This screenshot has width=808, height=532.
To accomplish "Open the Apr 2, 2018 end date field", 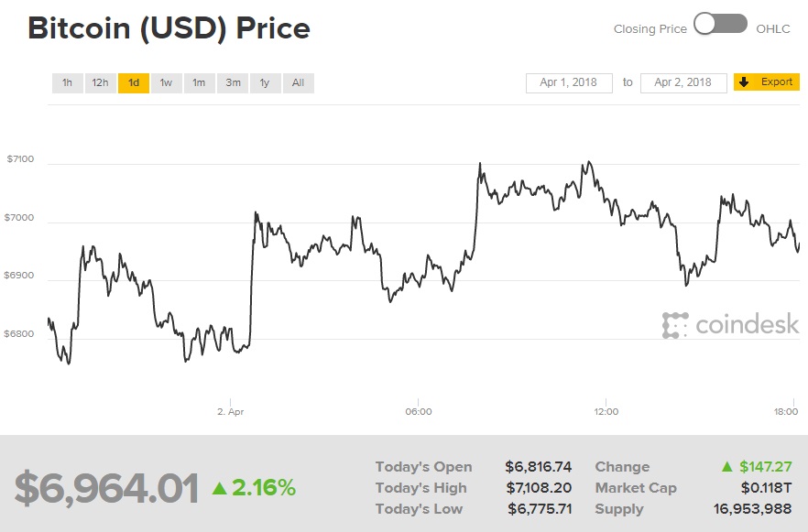I will click(683, 82).
